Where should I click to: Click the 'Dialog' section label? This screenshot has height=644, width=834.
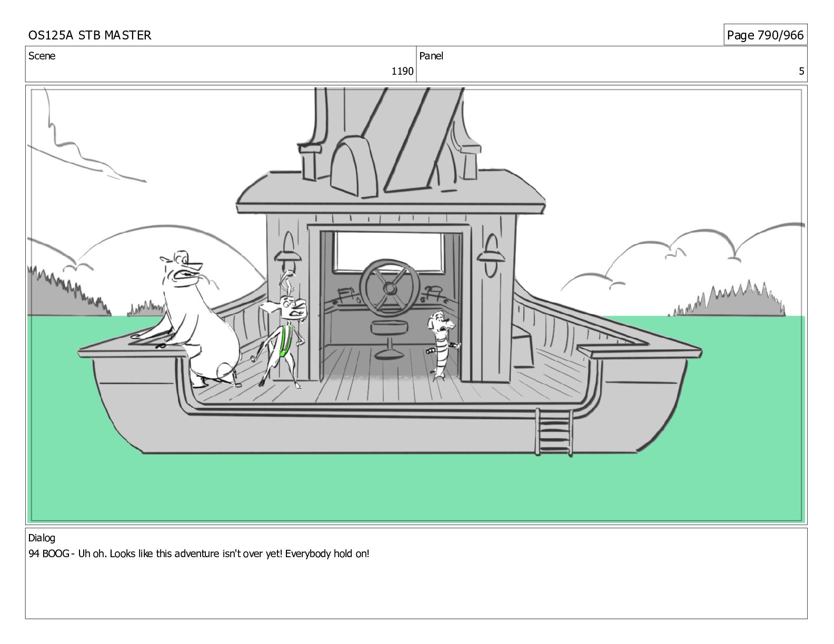click(x=42, y=538)
